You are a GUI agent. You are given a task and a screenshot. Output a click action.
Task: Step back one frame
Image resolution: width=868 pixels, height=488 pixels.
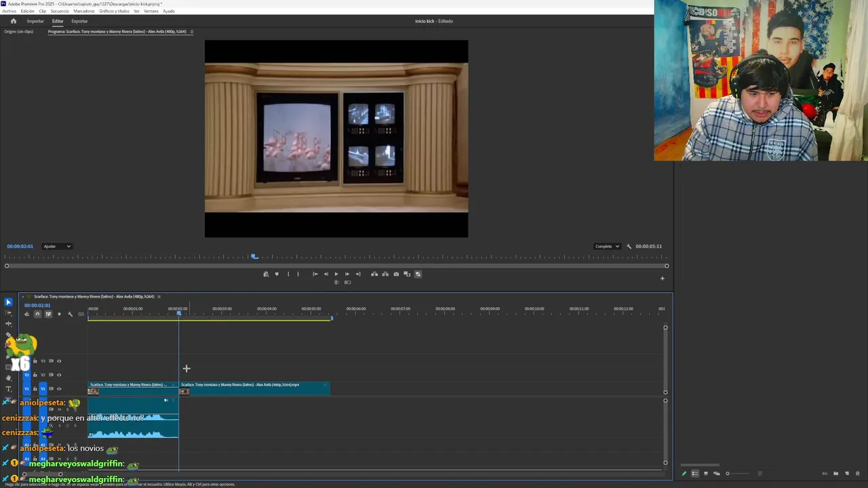coord(325,274)
